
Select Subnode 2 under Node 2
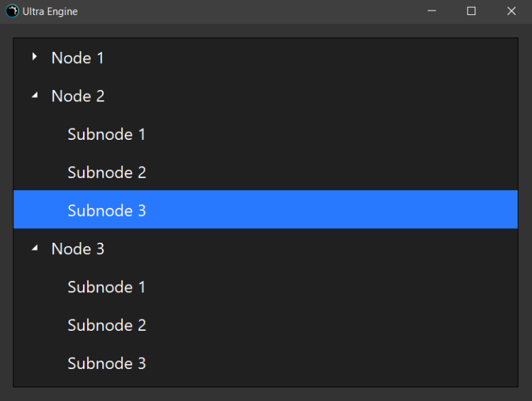point(106,172)
